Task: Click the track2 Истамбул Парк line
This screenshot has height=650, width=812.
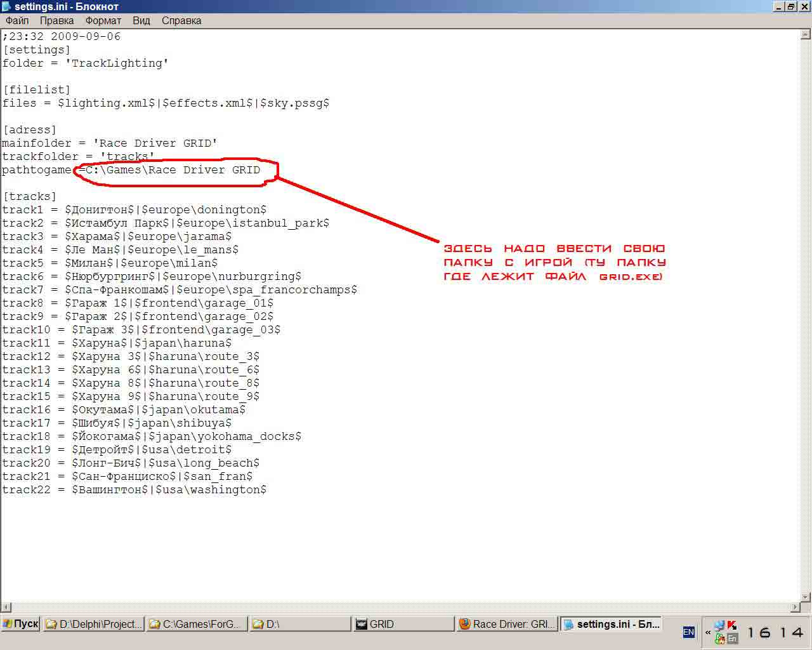Action: pyautogui.click(x=166, y=223)
